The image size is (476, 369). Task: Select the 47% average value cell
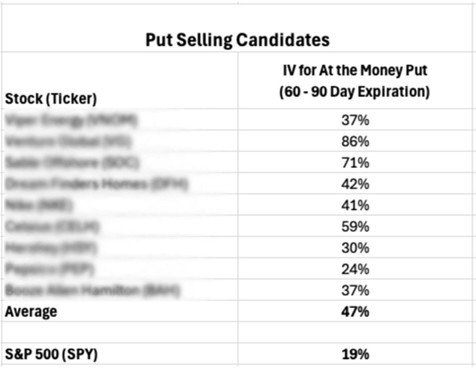355,312
